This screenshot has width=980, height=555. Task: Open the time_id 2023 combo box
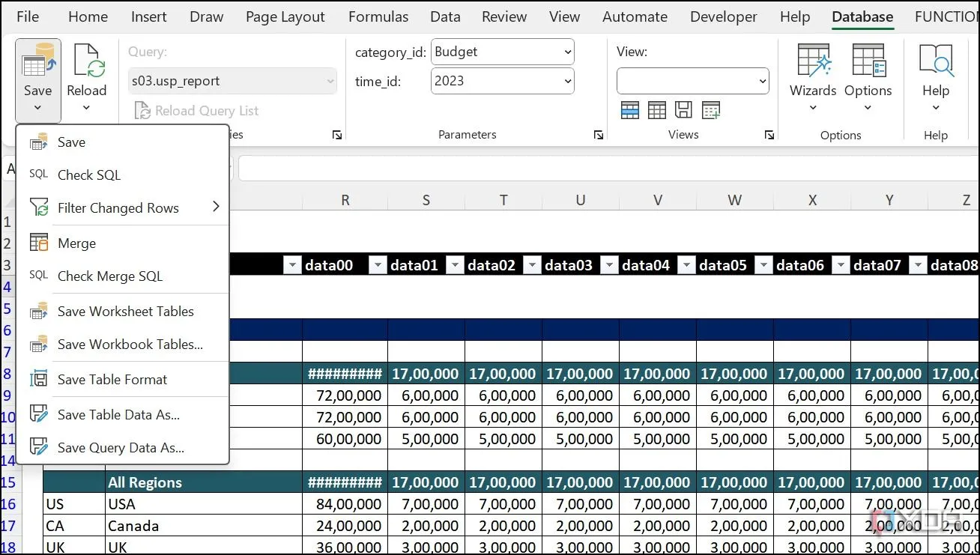pos(503,81)
